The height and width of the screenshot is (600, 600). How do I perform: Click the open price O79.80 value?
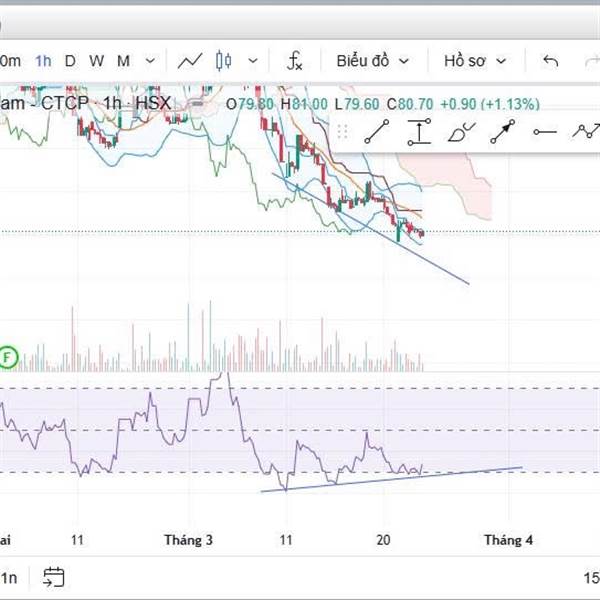(x=250, y=104)
